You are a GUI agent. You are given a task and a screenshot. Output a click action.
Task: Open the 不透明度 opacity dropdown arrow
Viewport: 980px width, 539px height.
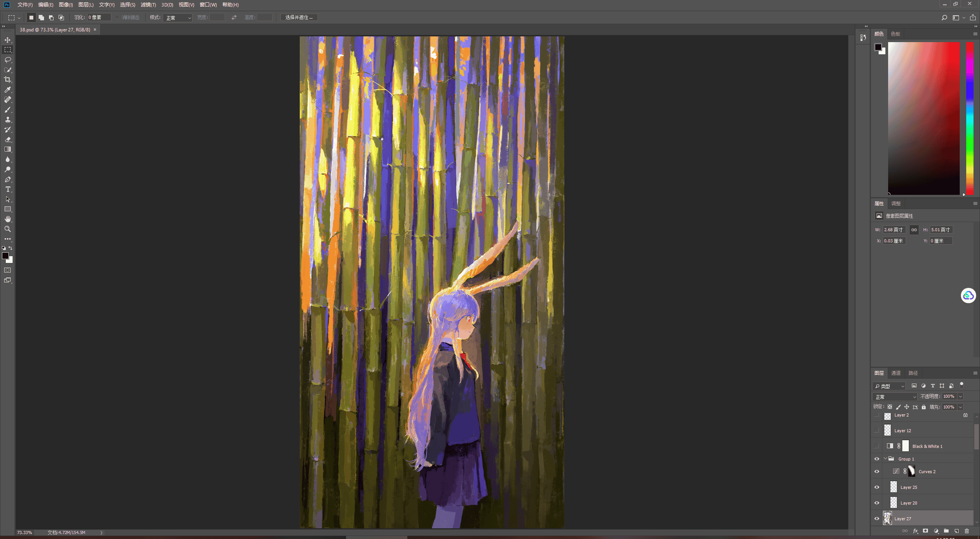[960, 397]
